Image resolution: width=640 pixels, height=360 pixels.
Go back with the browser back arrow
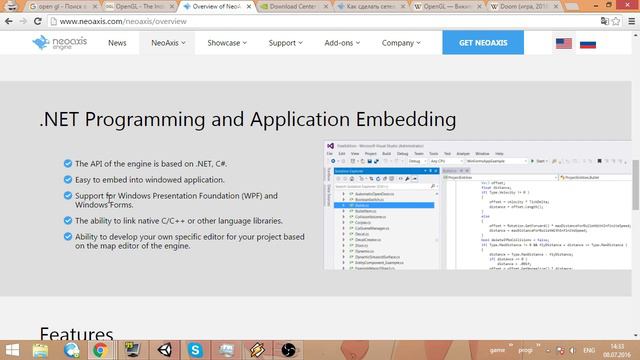9,21
